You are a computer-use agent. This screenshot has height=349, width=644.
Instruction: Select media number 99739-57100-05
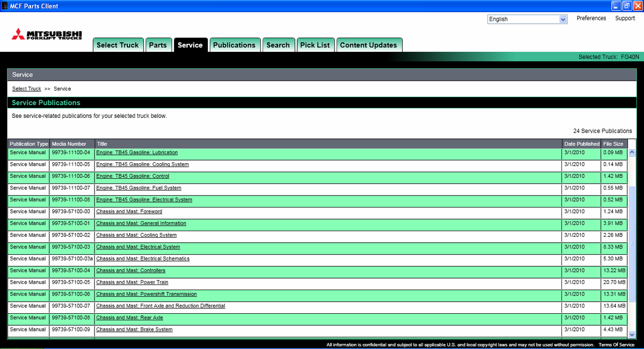tap(72, 282)
